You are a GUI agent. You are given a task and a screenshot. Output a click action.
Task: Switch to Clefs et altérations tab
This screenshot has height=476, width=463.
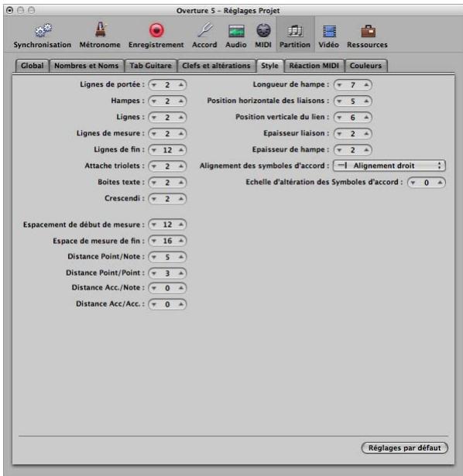(216, 66)
